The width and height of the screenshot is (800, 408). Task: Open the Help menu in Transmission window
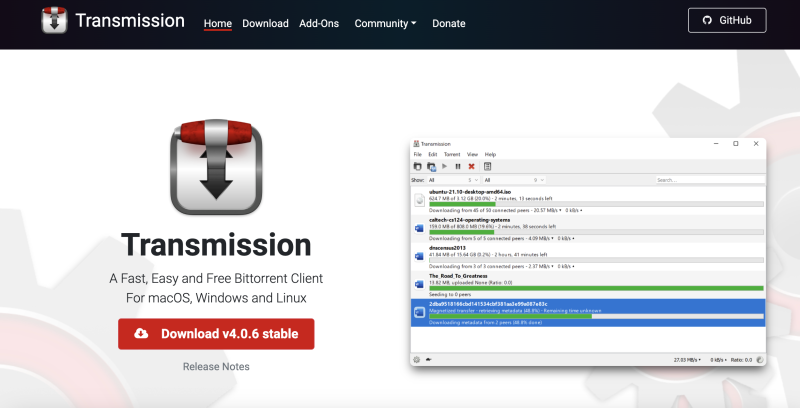click(490, 155)
